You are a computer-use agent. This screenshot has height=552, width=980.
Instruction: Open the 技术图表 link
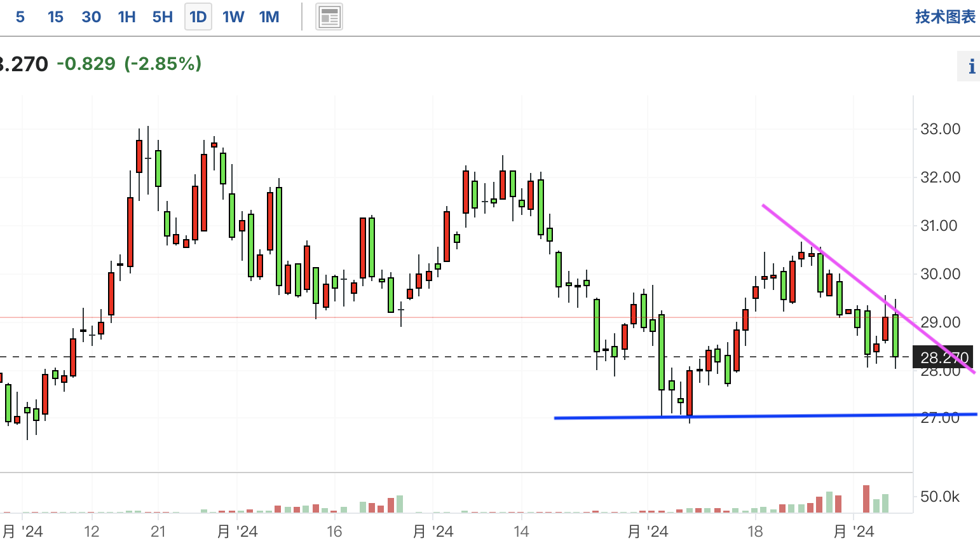pyautogui.click(x=945, y=17)
